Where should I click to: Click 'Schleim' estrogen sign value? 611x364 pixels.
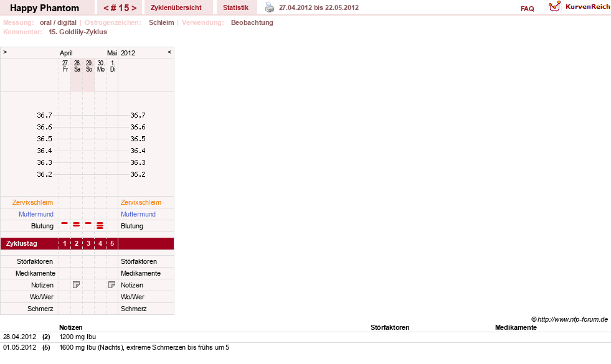161,22
